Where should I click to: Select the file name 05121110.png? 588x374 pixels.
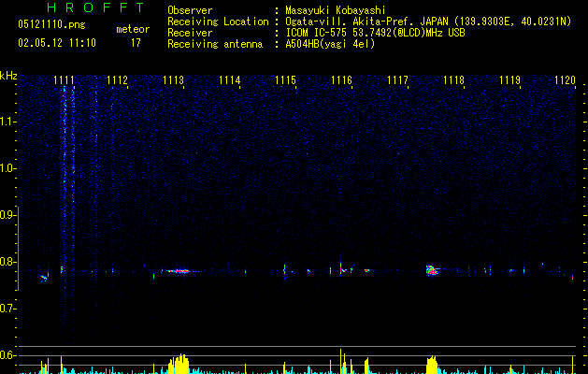coord(51,24)
